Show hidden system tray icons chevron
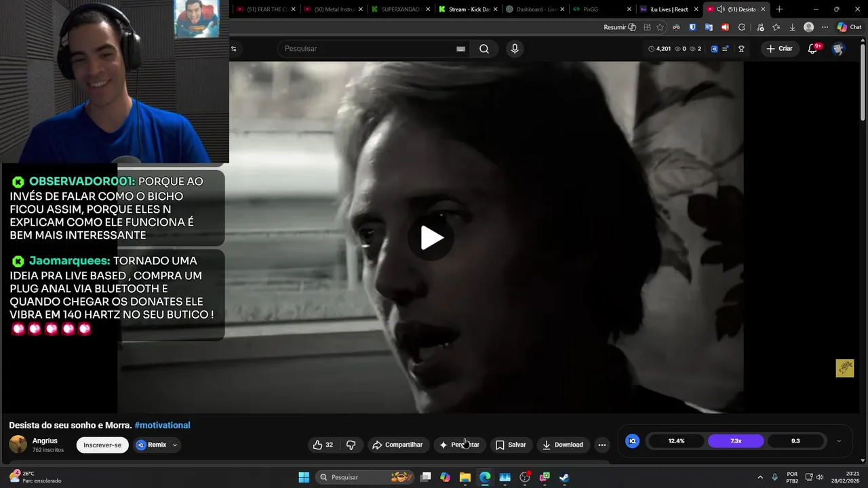Screen dimensions: 868x488 (x=759, y=477)
